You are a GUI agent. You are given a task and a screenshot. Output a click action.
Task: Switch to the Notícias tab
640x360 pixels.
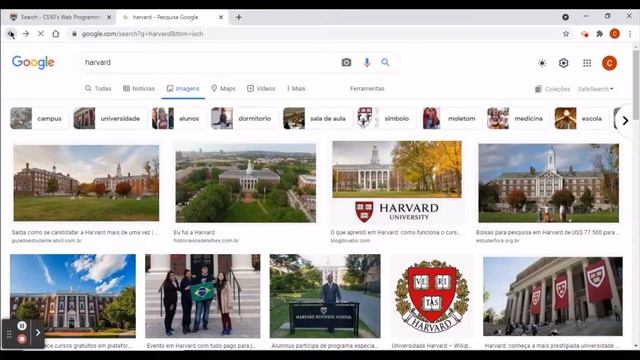139,89
